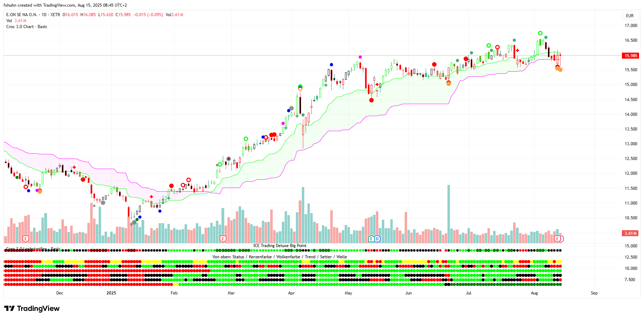644x319 pixels.
Task: Open the red earnings marker before Dec
Action: [x=26, y=239]
